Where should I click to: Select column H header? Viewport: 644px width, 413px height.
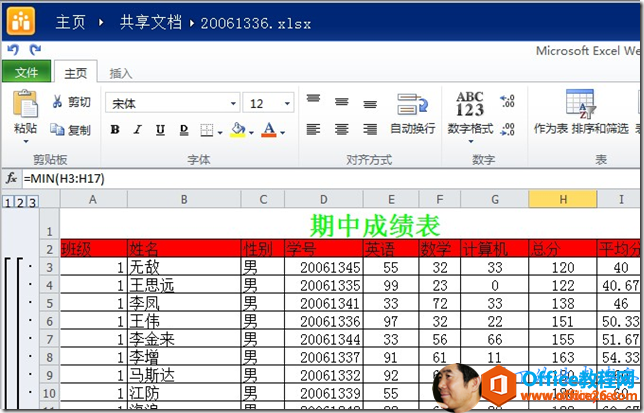[x=563, y=200]
